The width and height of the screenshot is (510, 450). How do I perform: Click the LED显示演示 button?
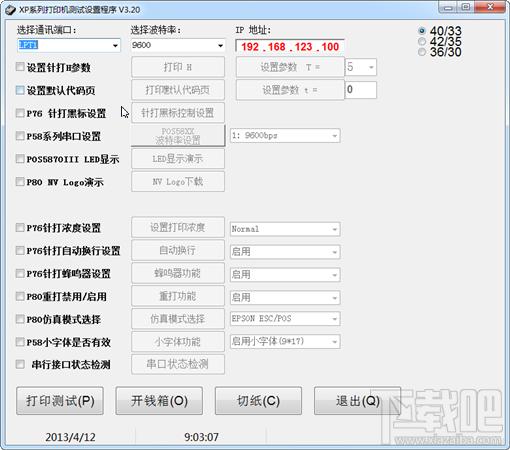(178, 159)
